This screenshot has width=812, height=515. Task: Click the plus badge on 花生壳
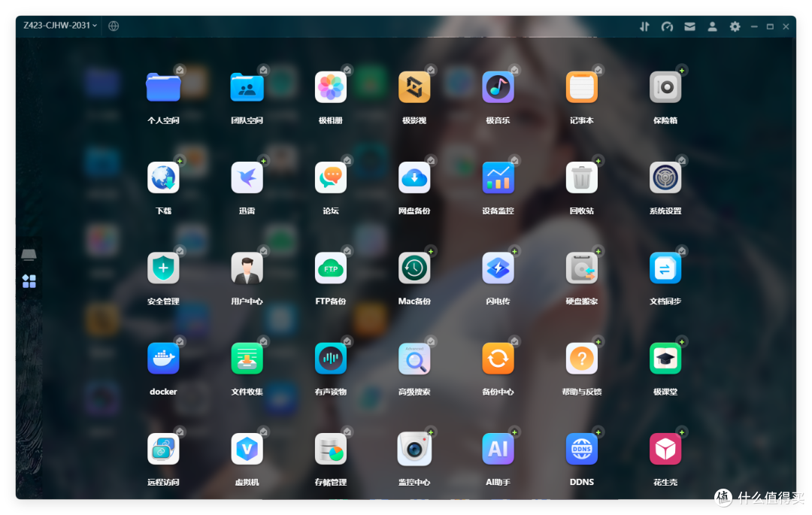click(x=682, y=432)
